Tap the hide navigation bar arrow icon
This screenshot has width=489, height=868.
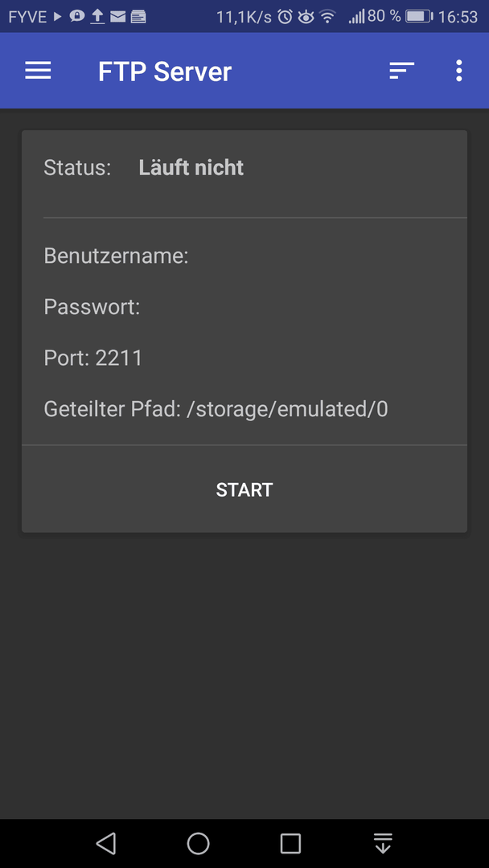click(x=383, y=843)
